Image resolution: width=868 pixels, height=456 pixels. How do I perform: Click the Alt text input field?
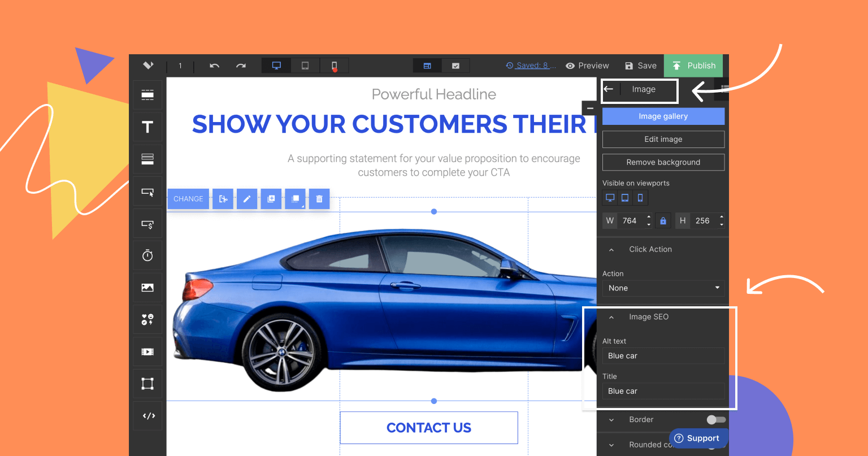click(663, 356)
